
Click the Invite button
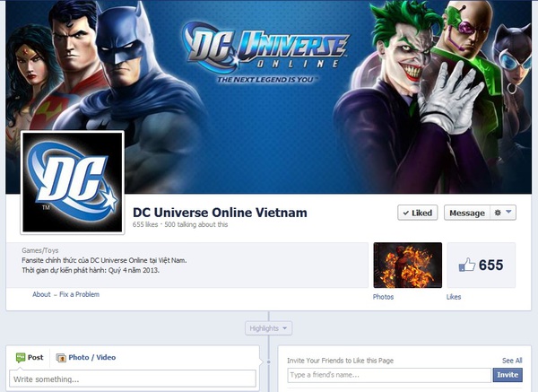pyautogui.click(x=508, y=375)
